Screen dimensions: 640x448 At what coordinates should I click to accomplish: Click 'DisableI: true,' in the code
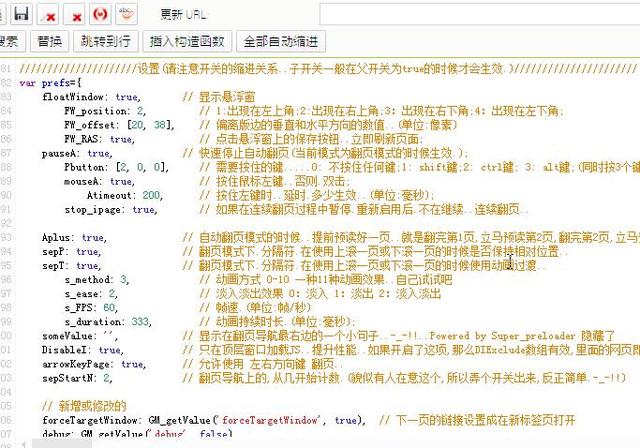click(82, 350)
